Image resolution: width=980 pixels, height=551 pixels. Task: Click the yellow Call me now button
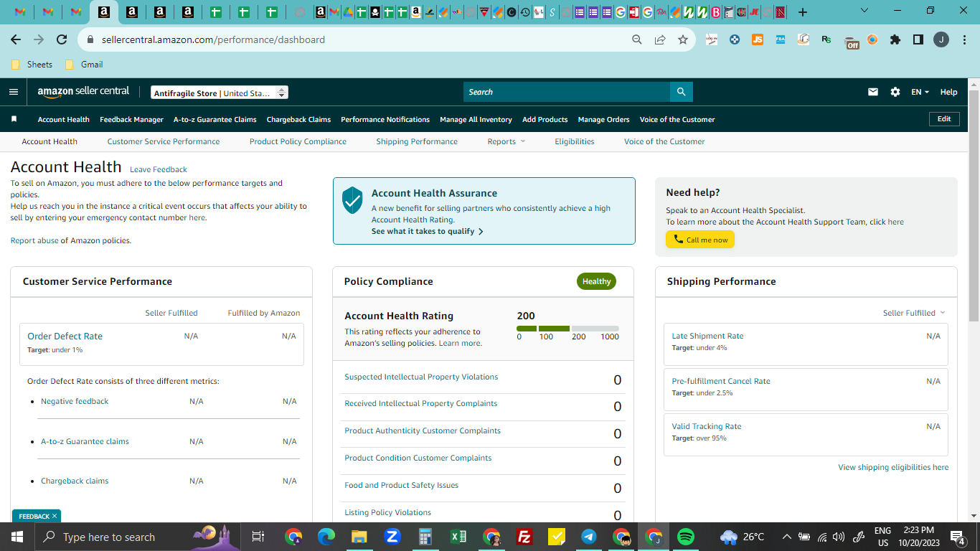(x=700, y=240)
